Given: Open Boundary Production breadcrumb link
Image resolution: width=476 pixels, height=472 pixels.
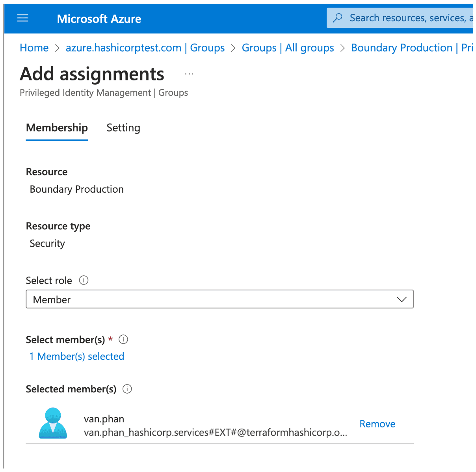Looking at the screenshot, I should coord(412,48).
